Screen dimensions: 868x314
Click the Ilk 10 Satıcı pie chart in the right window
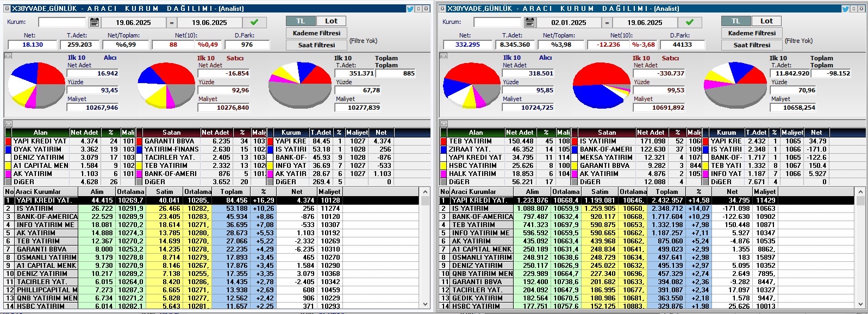(602, 86)
